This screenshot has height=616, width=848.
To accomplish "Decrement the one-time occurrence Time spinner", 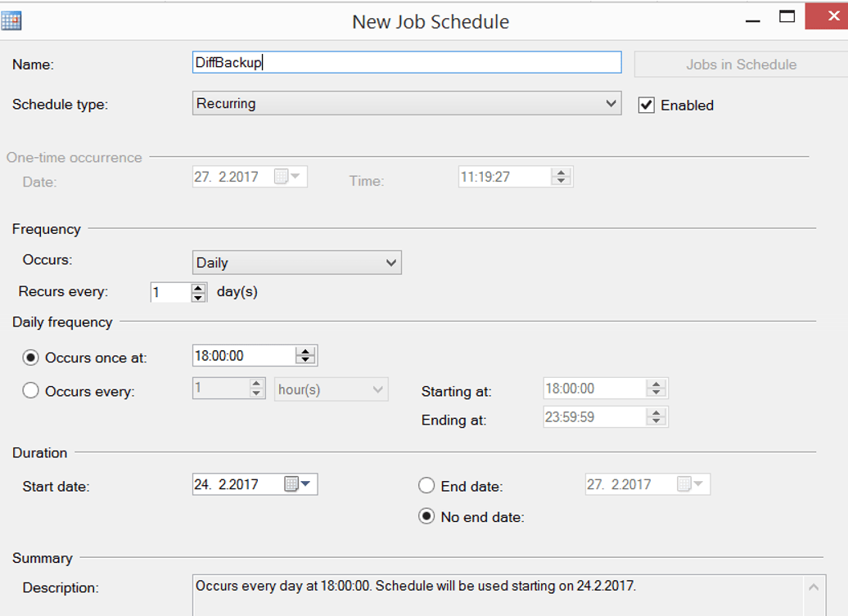I will pos(561,179).
